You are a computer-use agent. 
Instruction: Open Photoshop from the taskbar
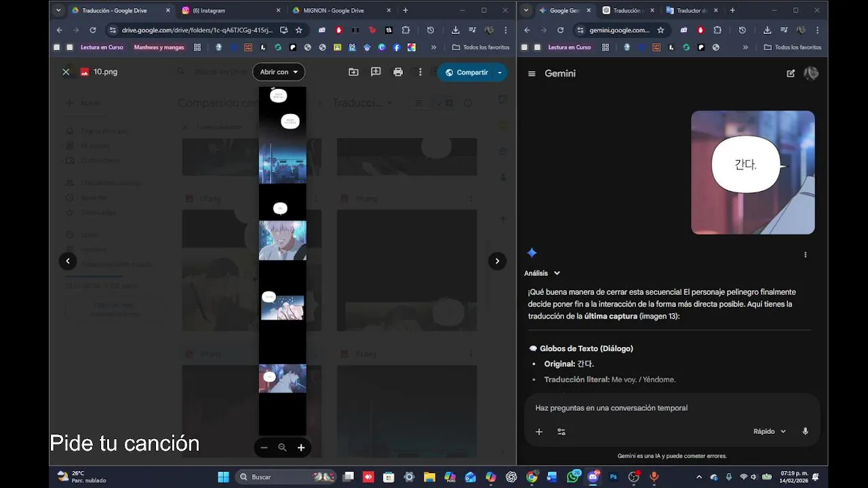[614, 477]
